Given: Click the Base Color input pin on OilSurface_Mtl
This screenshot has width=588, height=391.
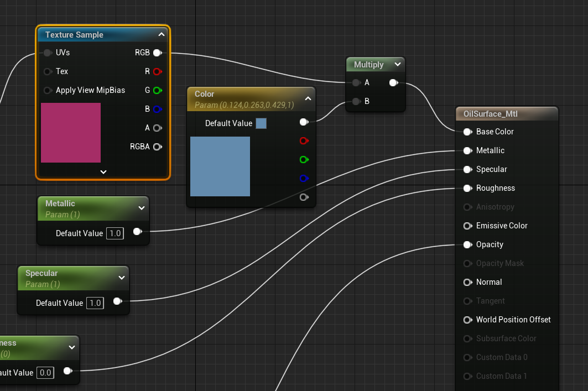Looking at the screenshot, I should [467, 132].
